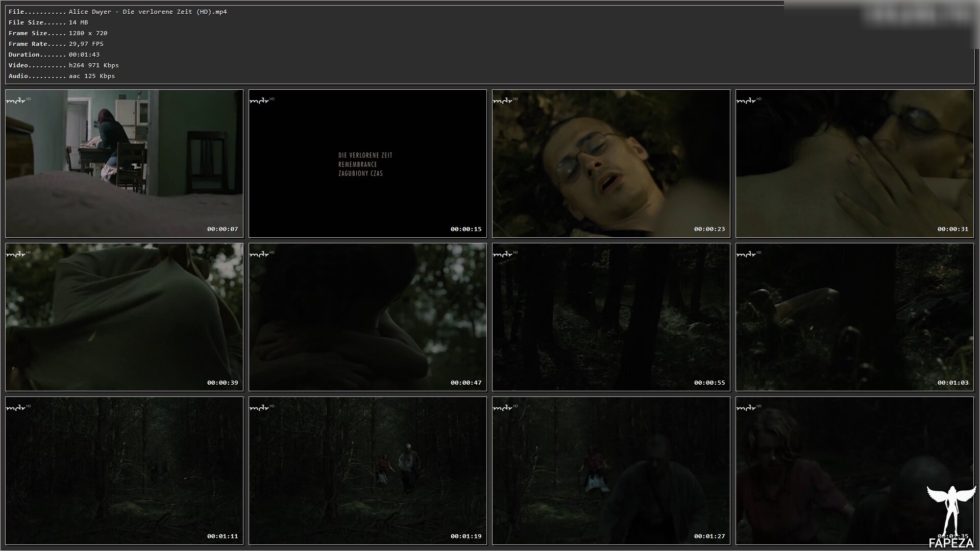Open the thumbnail stamped 00:00:23
Screen dimensions: 980x551
tap(611, 163)
